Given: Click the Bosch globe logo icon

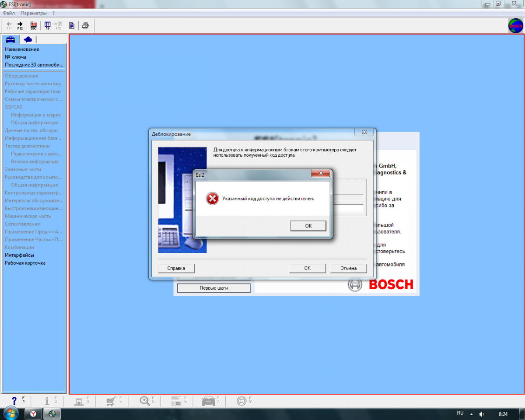Looking at the screenshot, I should coord(515,26).
